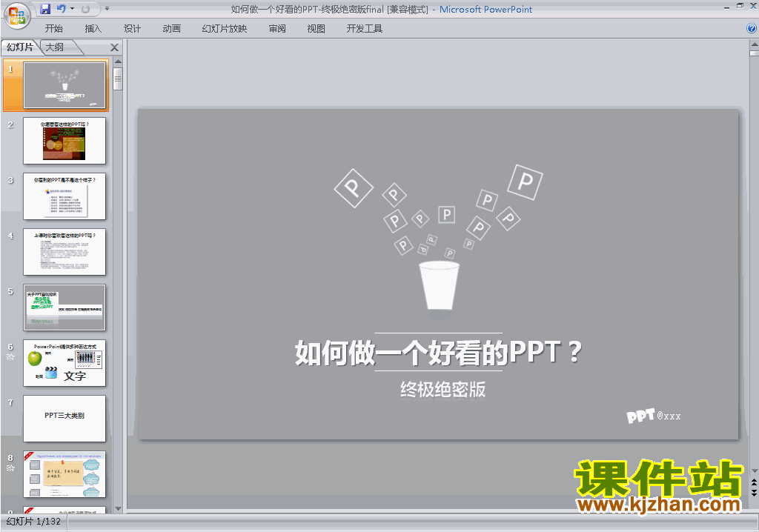The height and width of the screenshot is (532, 759).
Task: Click thumbnail pane scroll-down arrow
Action: (x=118, y=509)
